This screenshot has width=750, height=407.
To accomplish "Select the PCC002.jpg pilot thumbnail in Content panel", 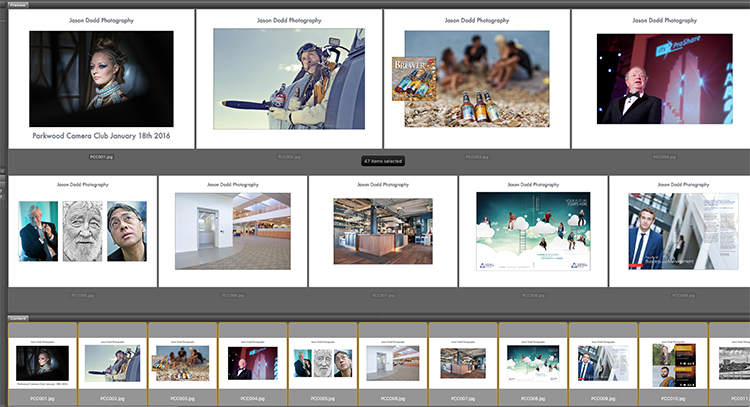I will point(112,363).
